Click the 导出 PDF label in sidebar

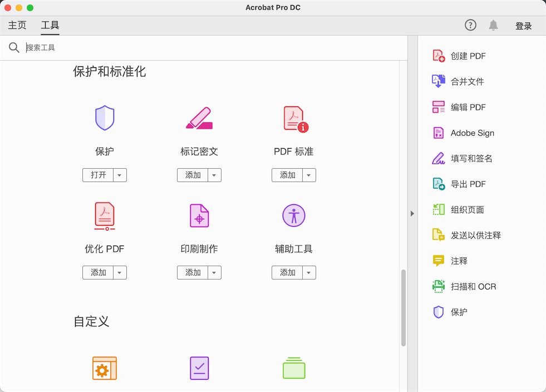468,184
